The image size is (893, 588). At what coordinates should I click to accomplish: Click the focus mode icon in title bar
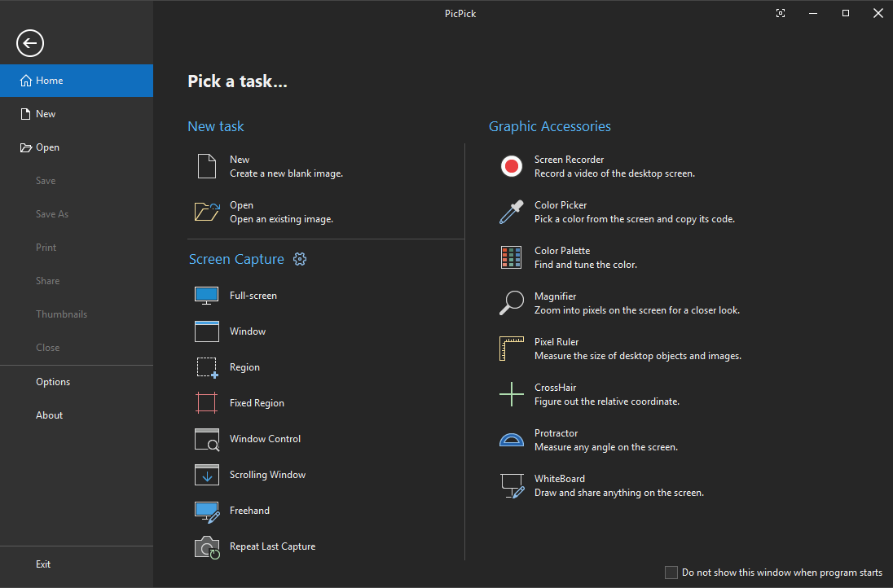pyautogui.click(x=781, y=13)
